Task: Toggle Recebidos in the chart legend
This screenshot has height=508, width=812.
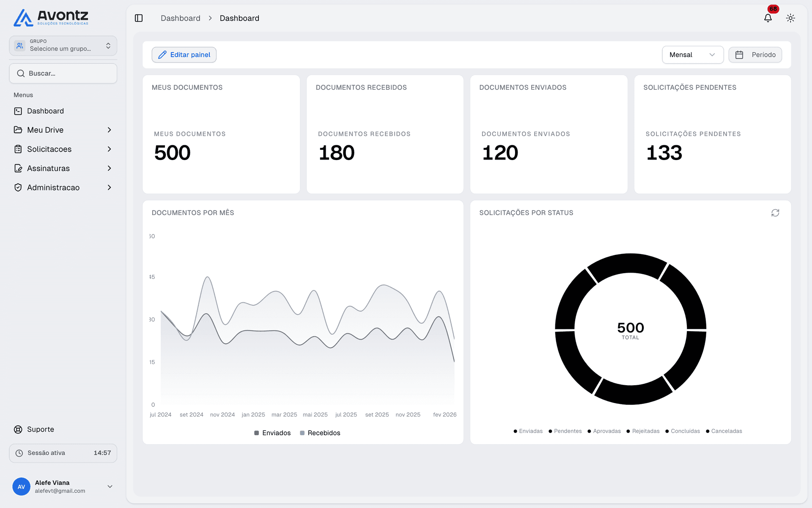Action: click(x=320, y=433)
